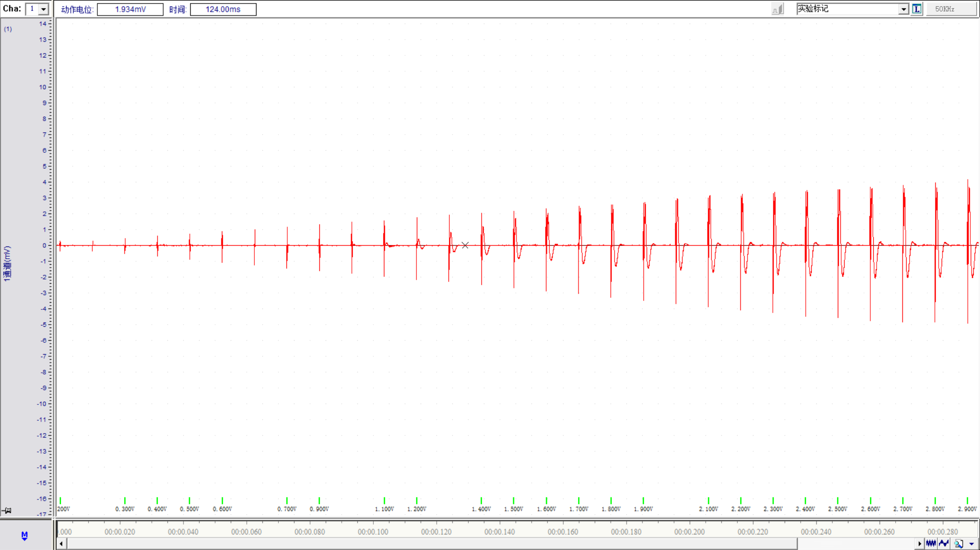
Task: Click the blue M marker icon
Action: (x=24, y=536)
